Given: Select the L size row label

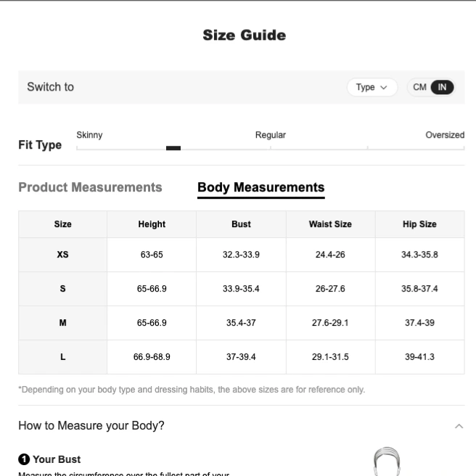Looking at the screenshot, I should click(63, 357).
